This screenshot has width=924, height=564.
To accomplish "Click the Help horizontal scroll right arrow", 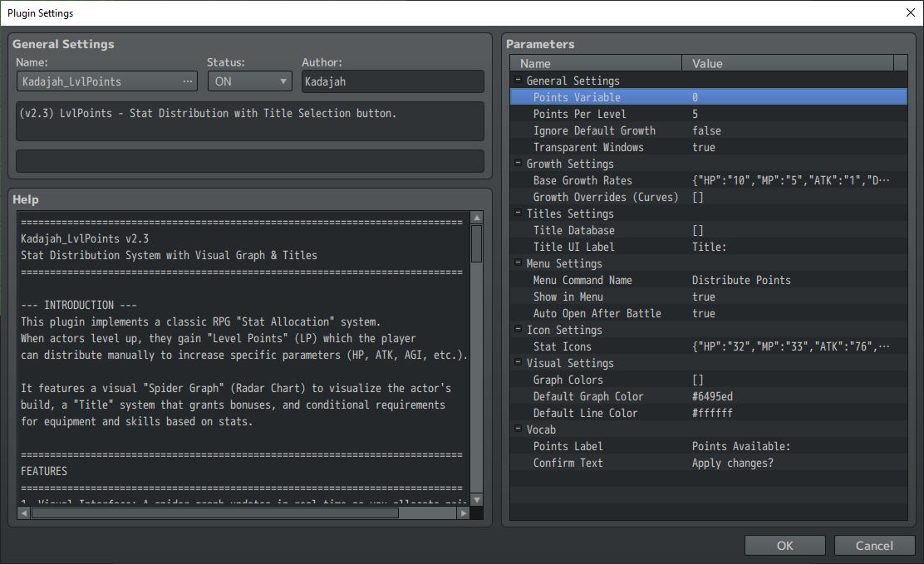I will pos(464,513).
